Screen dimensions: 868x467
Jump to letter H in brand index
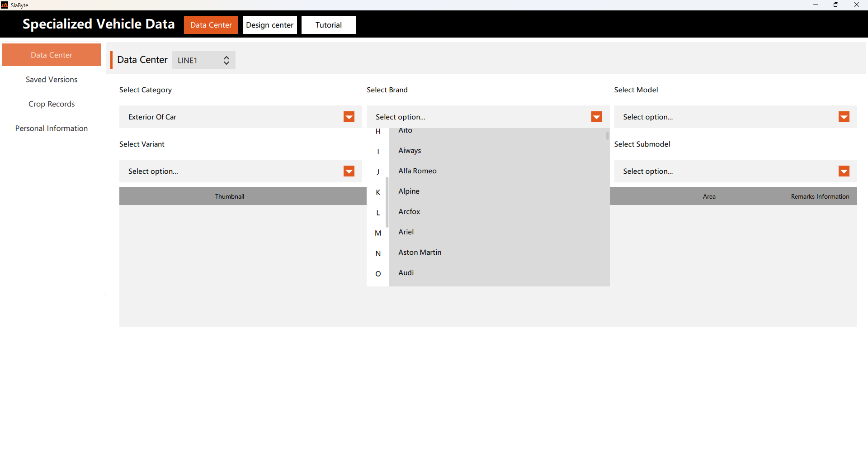tap(378, 131)
